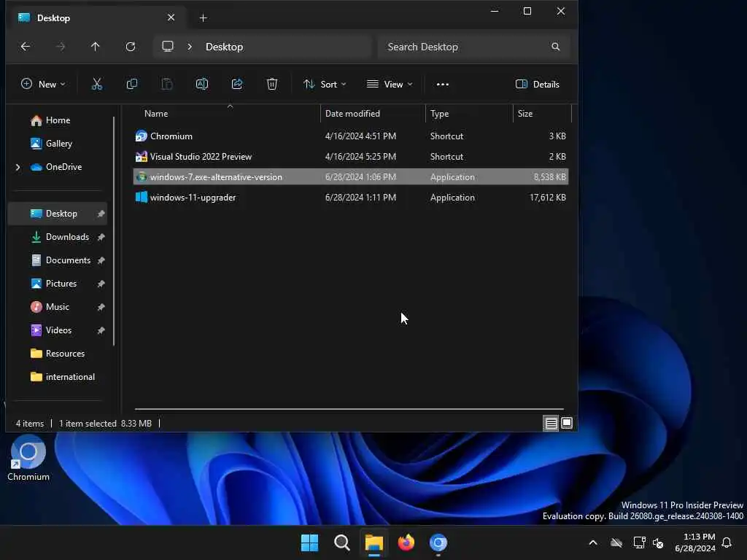This screenshot has height=560, width=747.
Task: Click the Desktop breadcrumb in address bar
Action: 225,47
